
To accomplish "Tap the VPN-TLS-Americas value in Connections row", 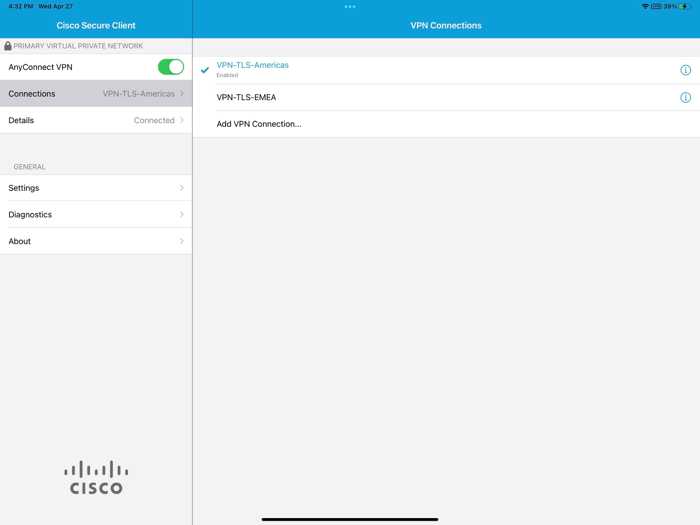I will [138, 94].
